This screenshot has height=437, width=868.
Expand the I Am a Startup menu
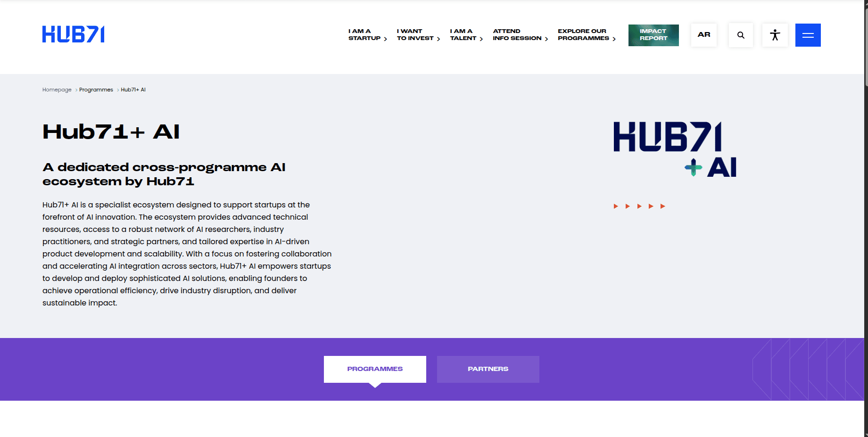click(368, 35)
